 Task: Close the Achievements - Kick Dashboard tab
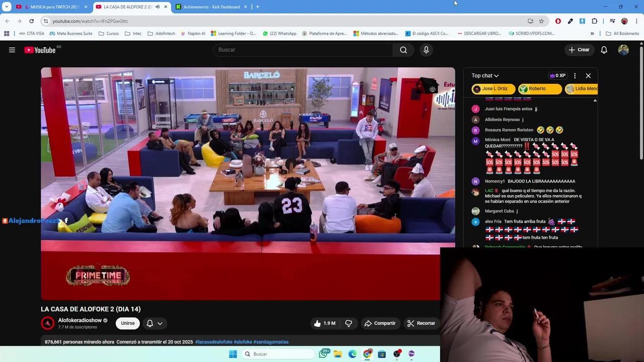click(246, 7)
